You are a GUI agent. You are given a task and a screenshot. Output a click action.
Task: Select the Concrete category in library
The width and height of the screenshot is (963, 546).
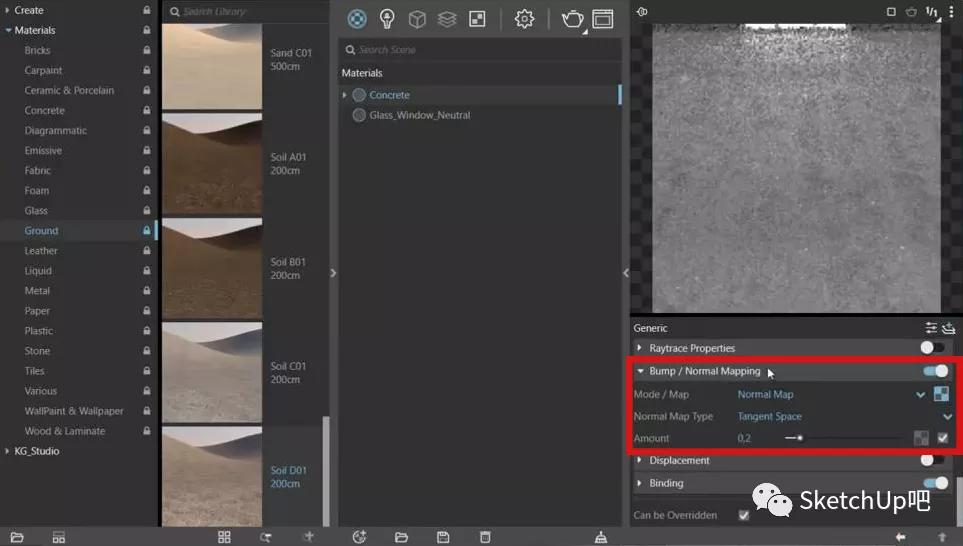pos(44,110)
